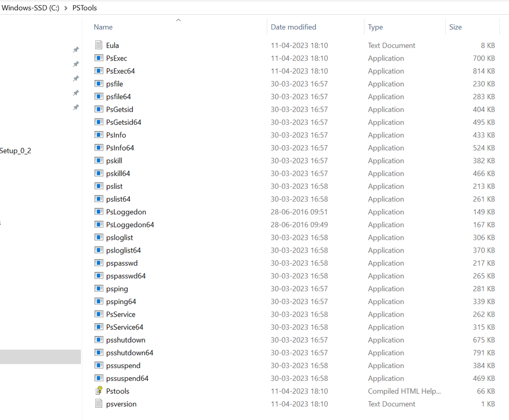
Task: Click the PsExec size value 700 KB
Action: (484, 58)
